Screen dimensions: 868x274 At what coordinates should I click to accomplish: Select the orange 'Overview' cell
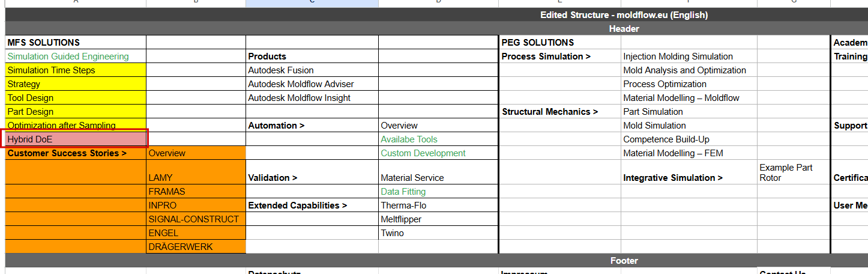click(196, 153)
